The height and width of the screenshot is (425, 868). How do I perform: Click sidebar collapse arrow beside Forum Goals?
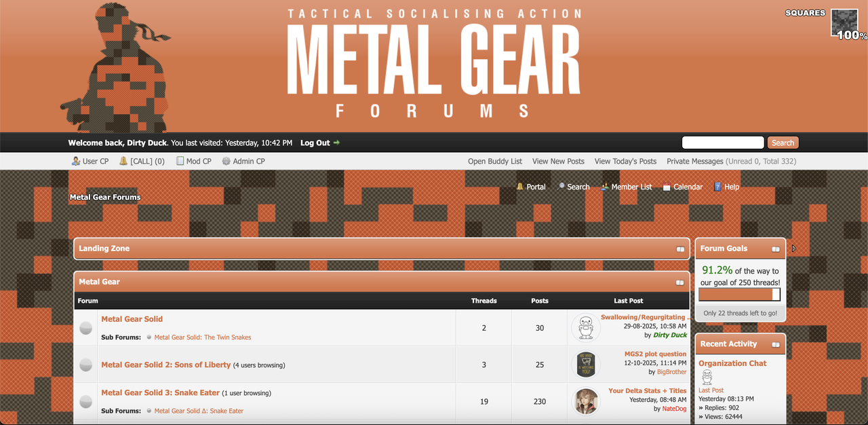(794, 248)
